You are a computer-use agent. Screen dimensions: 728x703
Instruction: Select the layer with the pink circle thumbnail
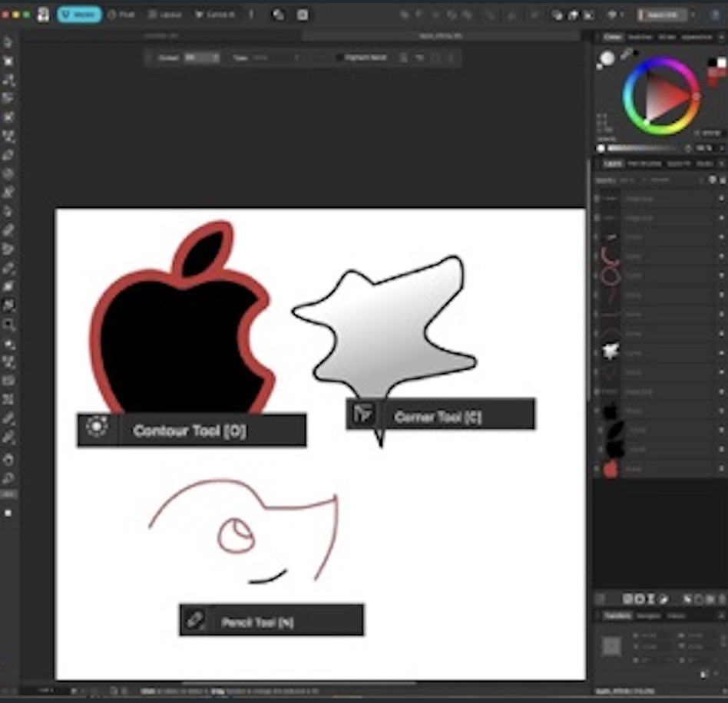pos(660,276)
